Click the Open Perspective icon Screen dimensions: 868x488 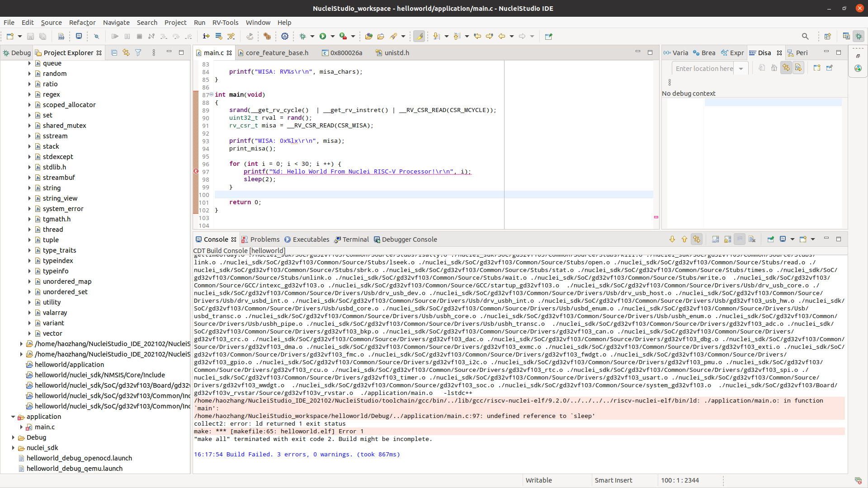tap(828, 37)
